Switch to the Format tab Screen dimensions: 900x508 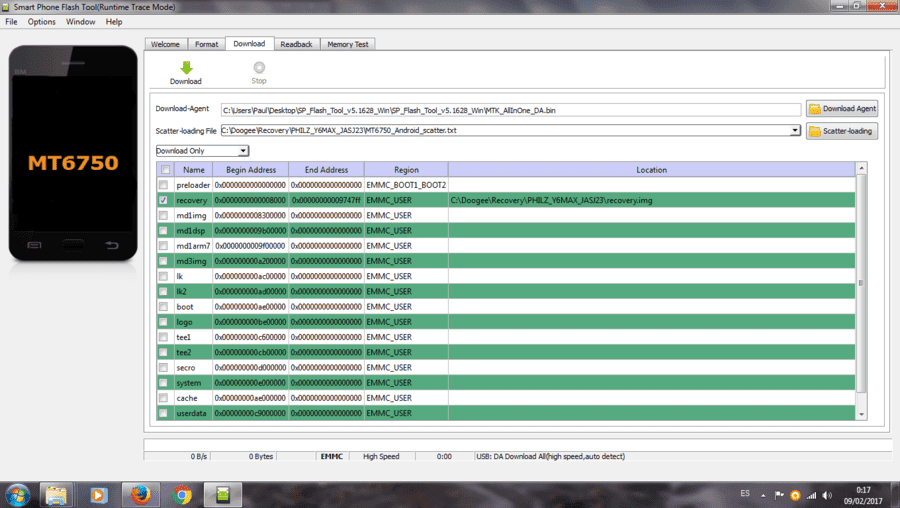point(207,44)
